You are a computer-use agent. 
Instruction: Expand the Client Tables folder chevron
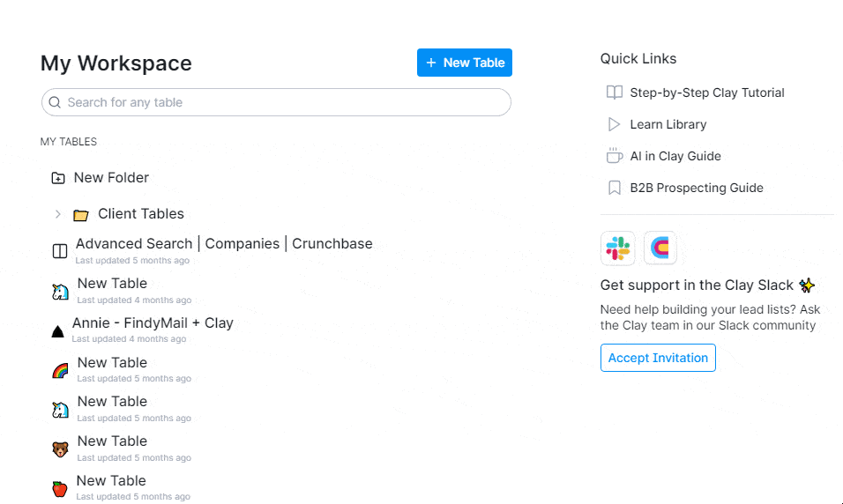tap(57, 214)
